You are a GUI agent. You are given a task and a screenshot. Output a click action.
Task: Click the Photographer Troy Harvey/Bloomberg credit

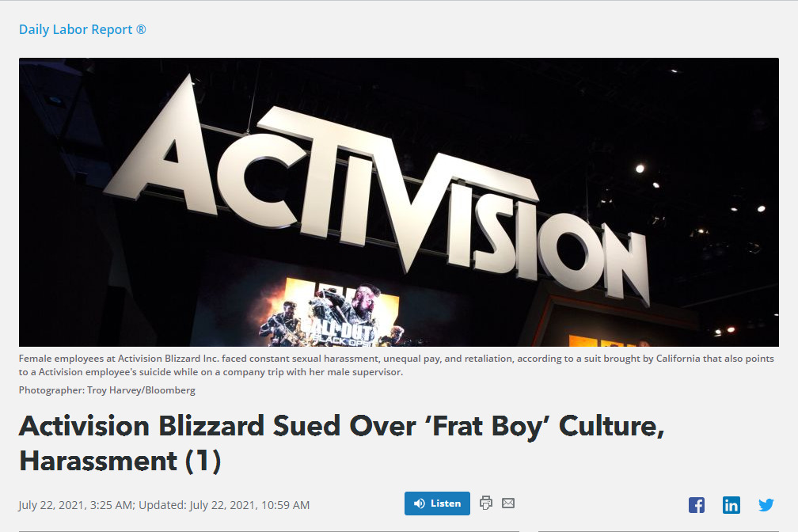(107, 390)
